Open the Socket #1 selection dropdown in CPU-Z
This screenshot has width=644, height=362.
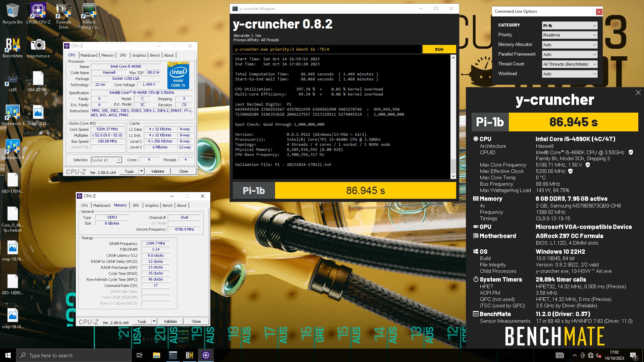106,160
